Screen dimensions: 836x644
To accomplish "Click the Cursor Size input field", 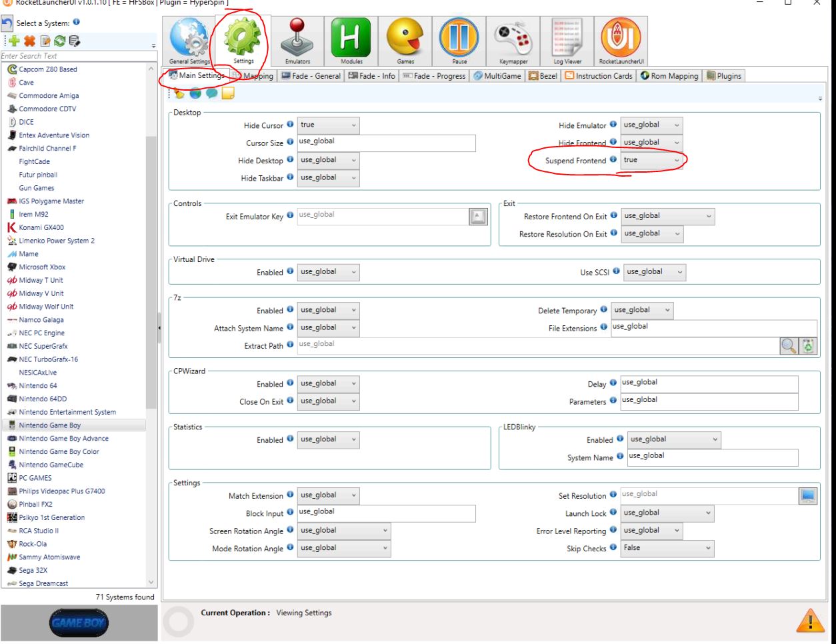I will (385, 143).
